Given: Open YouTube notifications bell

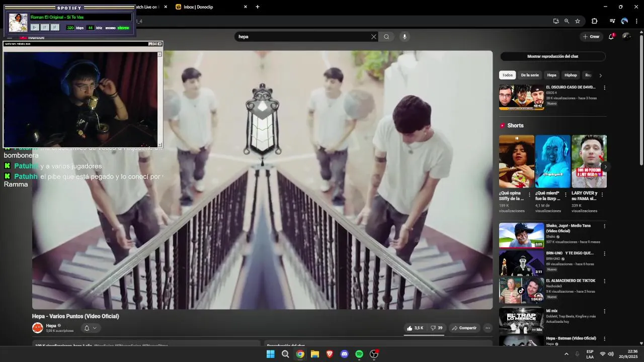Looking at the screenshot, I should (611, 37).
